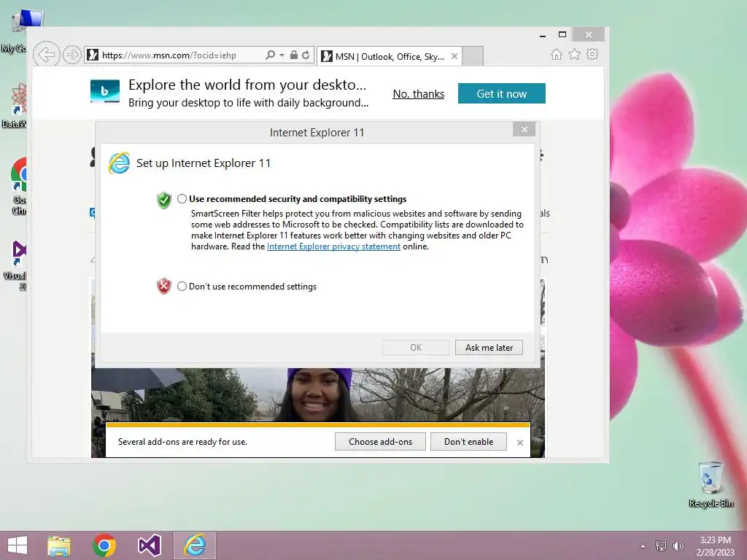Open Favorites star icon
The image size is (747, 560).
click(x=575, y=54)
